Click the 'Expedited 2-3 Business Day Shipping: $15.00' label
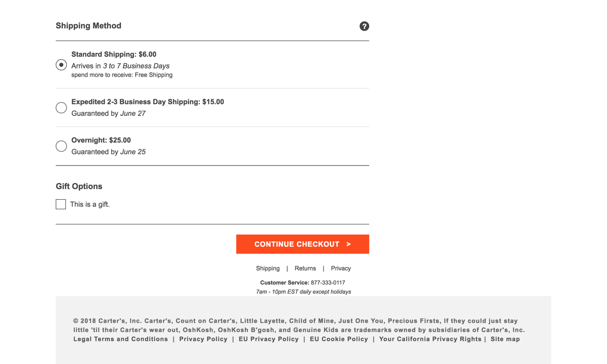 click(148, 102)
